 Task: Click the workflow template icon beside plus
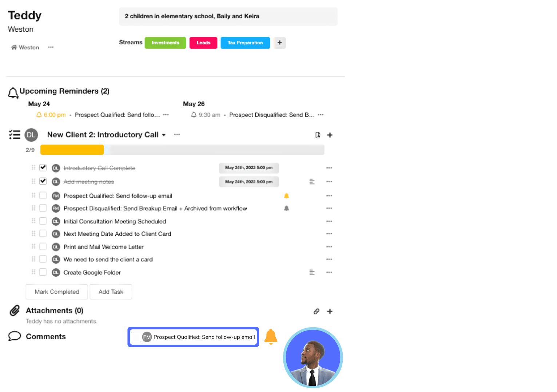click(x=318, y=135)
